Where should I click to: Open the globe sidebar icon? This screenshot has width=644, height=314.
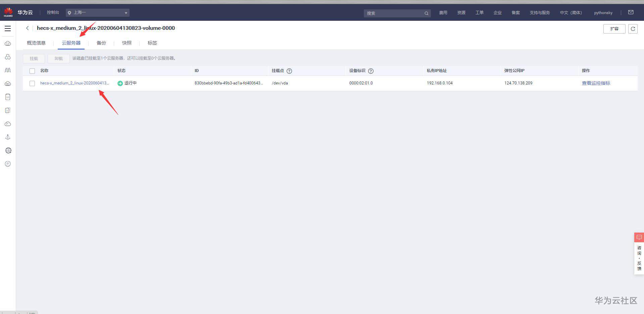[x=8, y=150]
